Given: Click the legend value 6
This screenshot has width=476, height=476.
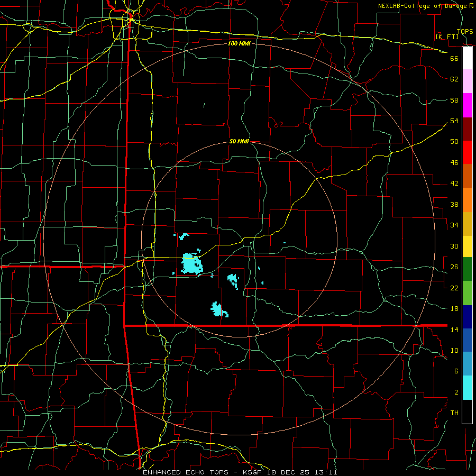Looking at the screenshot, I should click(x=456, y=371).
